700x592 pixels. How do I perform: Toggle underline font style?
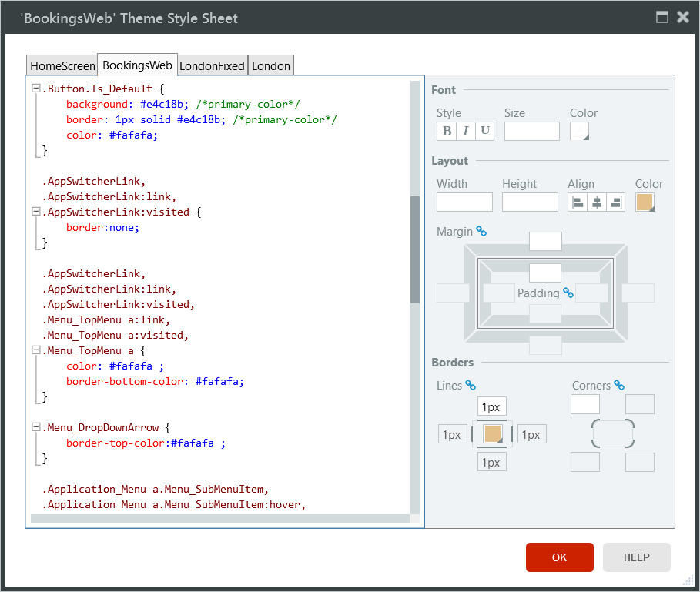click(x=484, y=131)
